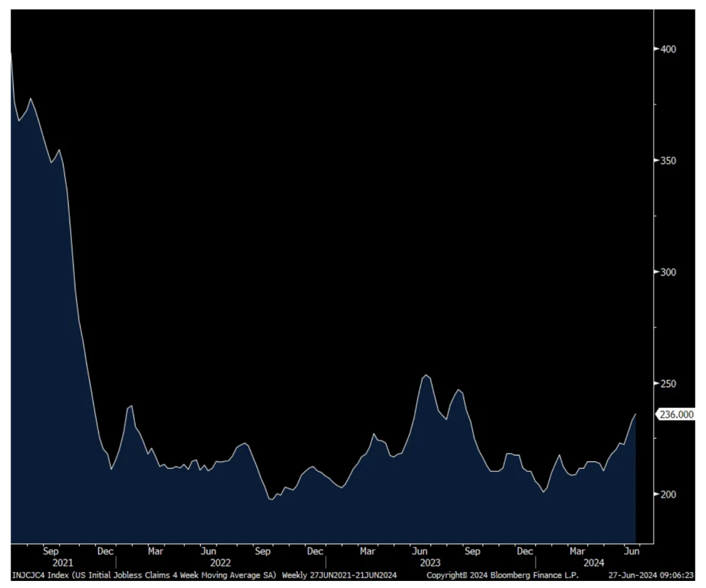Click the Sep label above 2021

click(51, 552)
